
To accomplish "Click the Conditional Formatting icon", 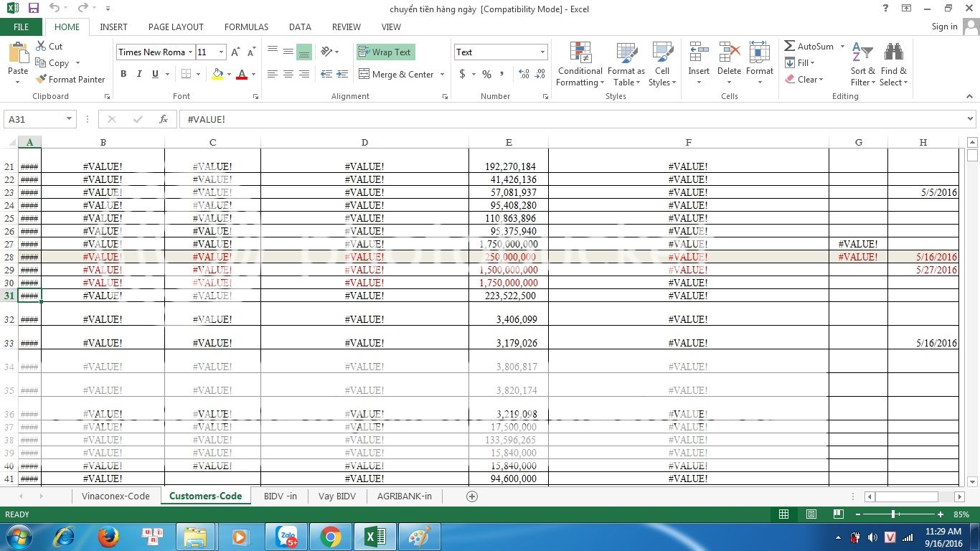I will [580, 53].
